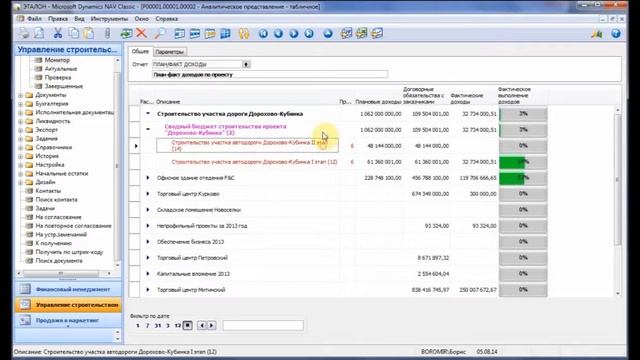
Task: Expand the Офисное здание row
Action: (x=148, y=178)
